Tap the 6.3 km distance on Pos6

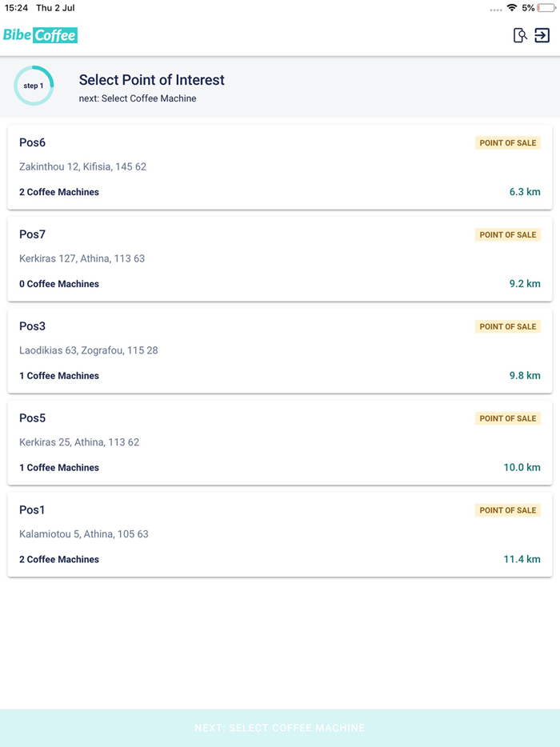coord(523,192)
